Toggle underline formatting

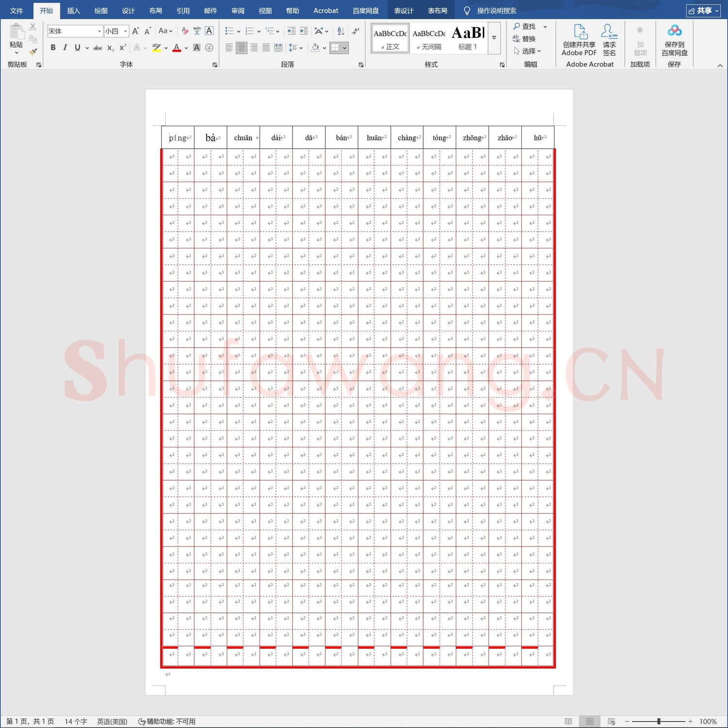point(77,48)
